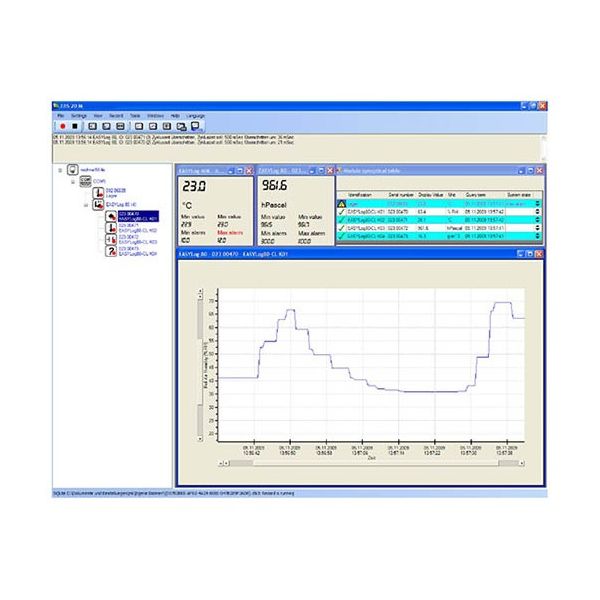This screenshot has height=600, width=600.
Task: Click the 23.0 °C temperature reading
Action: point(194,186)
